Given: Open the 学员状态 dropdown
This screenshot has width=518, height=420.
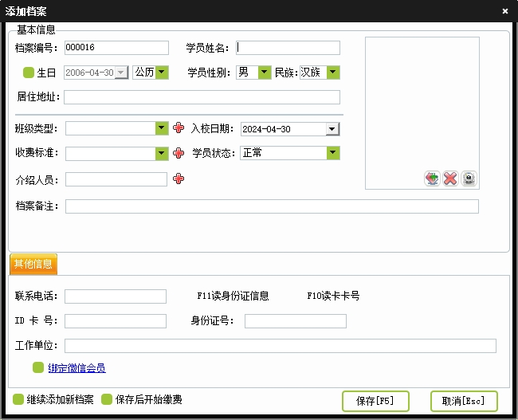Looking at the screenshot, I should (333, 153).
